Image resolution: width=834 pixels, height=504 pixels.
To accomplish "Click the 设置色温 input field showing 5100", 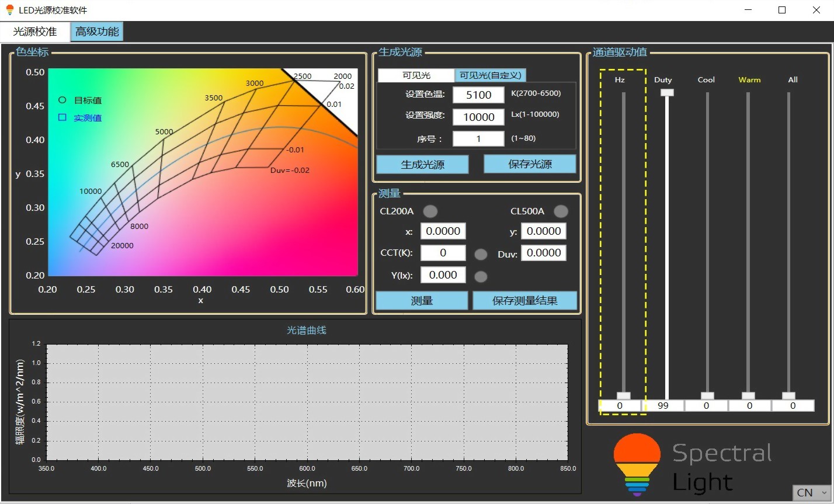I will (x=478, y=95).
